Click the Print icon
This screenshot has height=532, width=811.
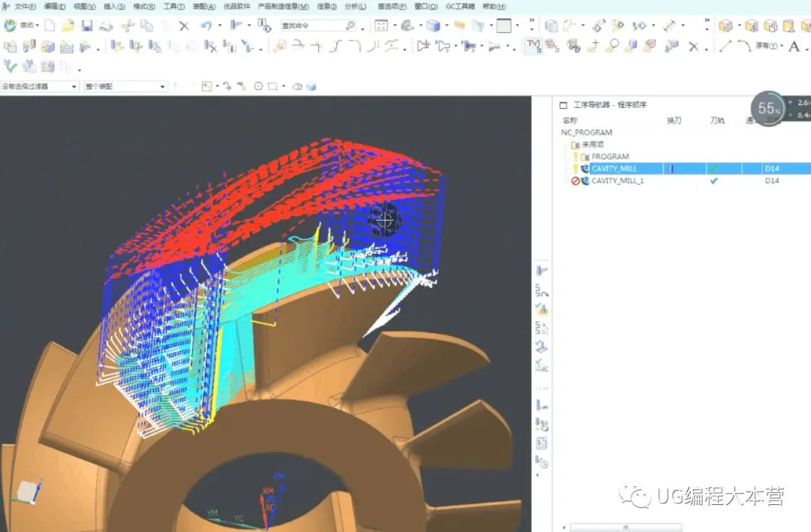pos(106,26)
